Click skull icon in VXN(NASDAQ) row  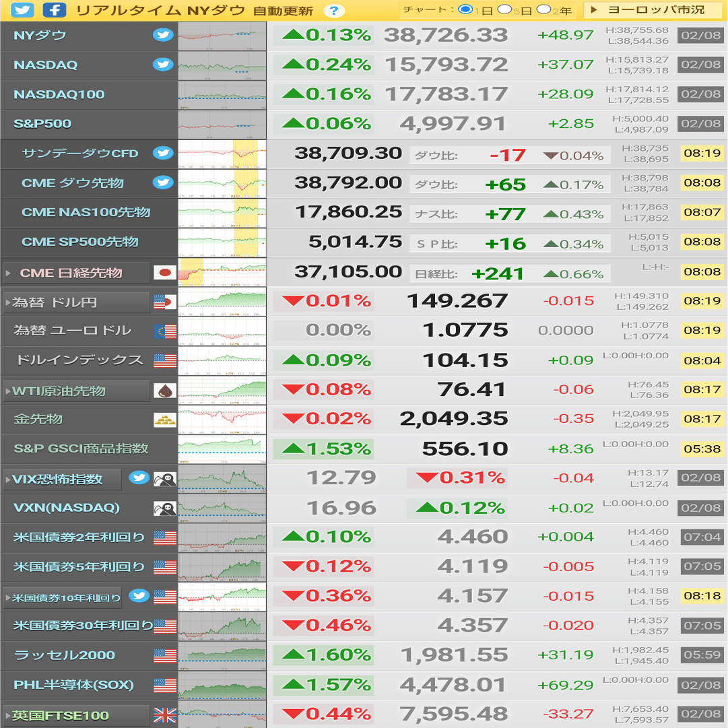165,509
